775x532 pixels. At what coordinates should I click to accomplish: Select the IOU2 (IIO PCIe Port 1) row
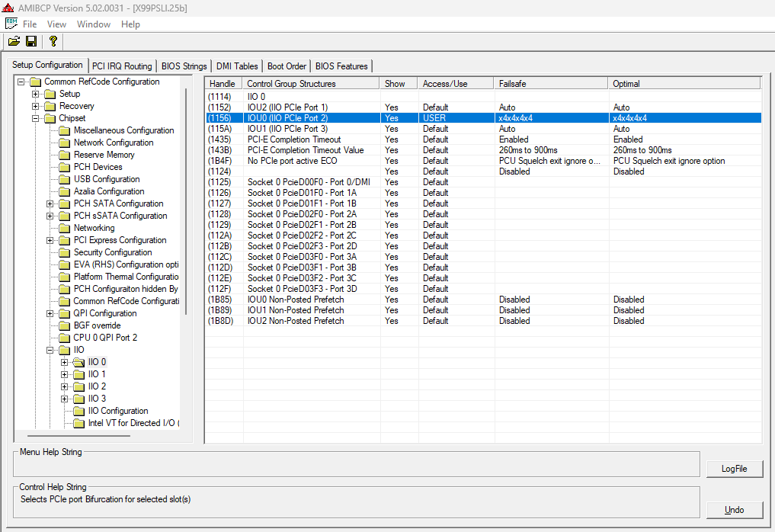[x=483, y=107]
